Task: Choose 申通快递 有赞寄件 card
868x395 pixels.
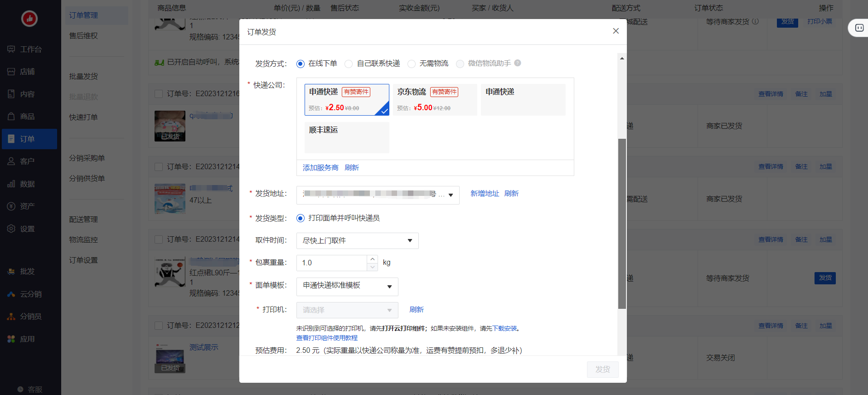Action: point(347,99)
